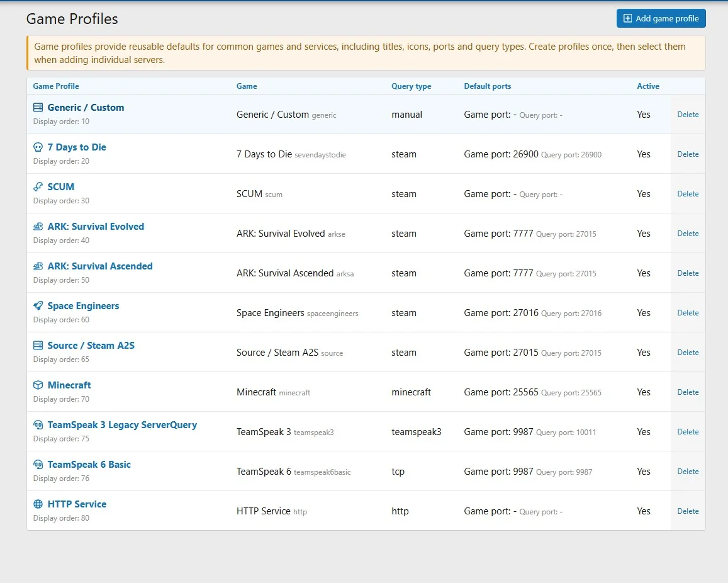728x583 pixels.
Task: Click the Add game profile button
Action: pyautogui.click(x=661, y=19)
